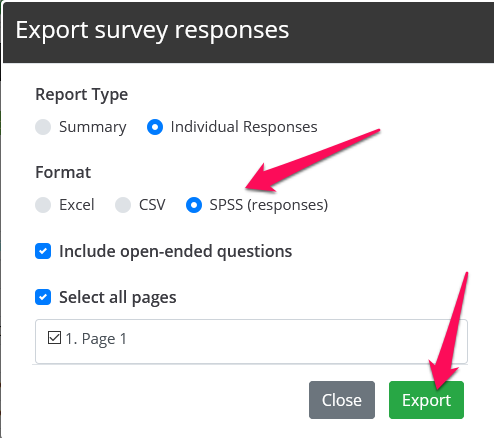Viewport: 494px width, 438px height.
Task: Click the 'Select all pages' label text
Action: (x=118, y=297)
